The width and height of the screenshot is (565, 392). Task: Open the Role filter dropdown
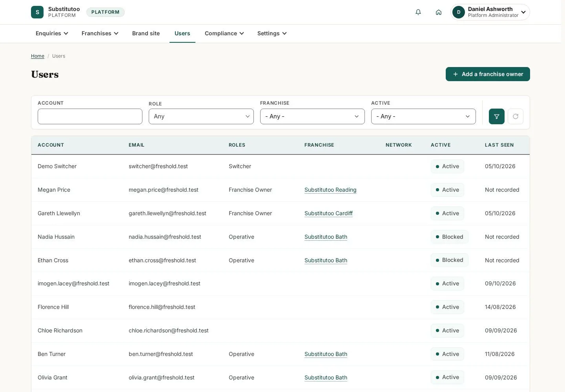201,116
